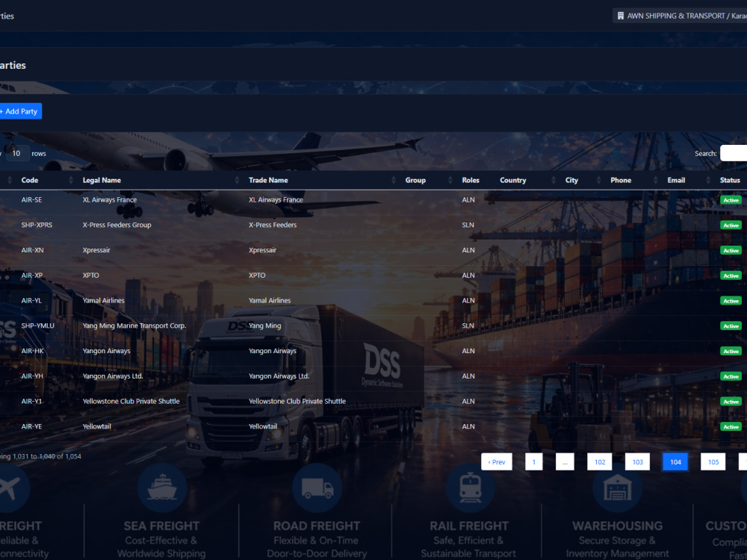This screenshot has width=747, height=560.
Task: Click the Status column header
Action: coord(730,180)
